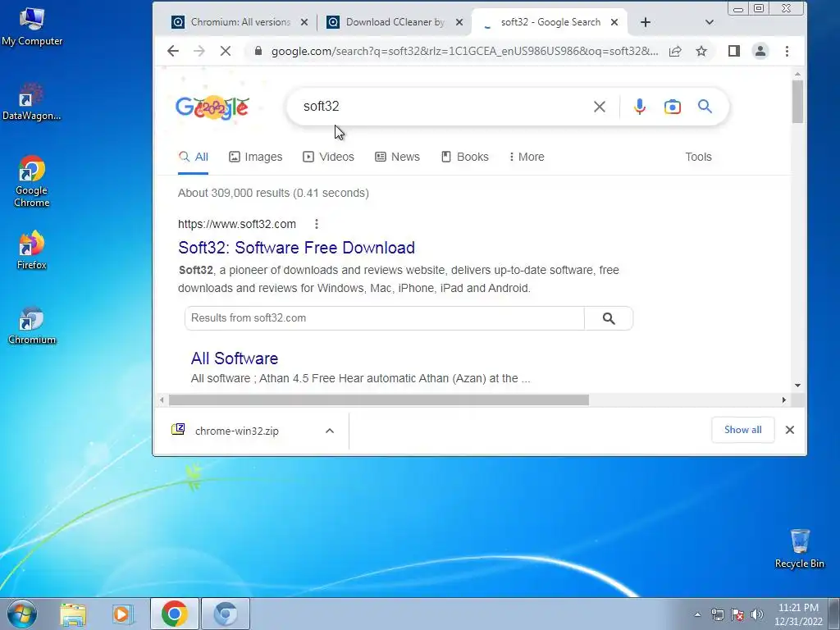Click the Results from soft32.com field
This screenshot has width=840, height=630.
click(384, 318)
